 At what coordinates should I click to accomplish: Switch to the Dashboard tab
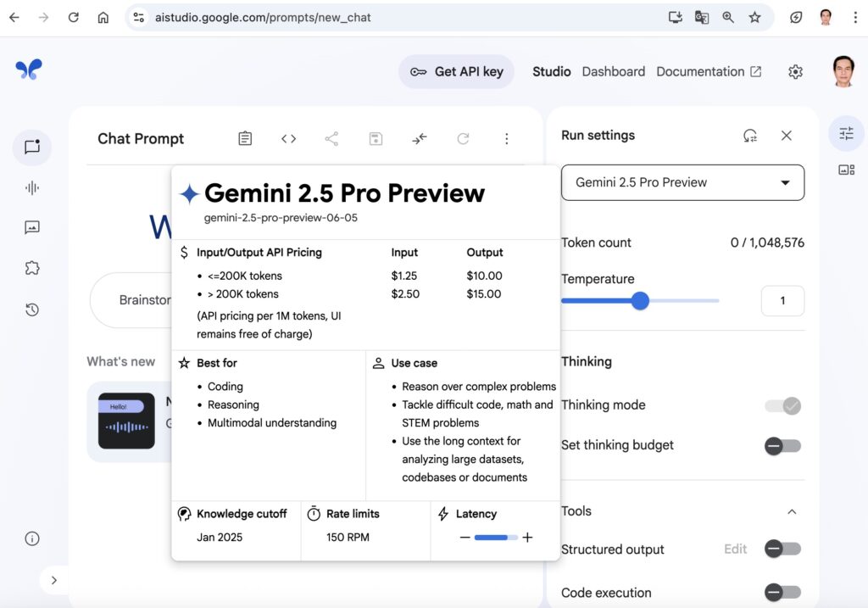click(614, 71)
